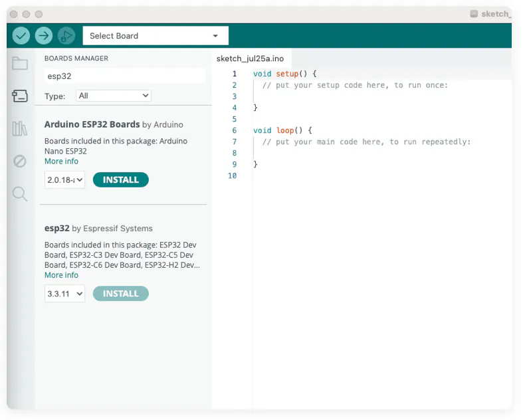Image resolution: width=525 pixels, height=420 pixels.
Task: Open the Sketchbook folder sidebar icon
Action: [20, 63]
